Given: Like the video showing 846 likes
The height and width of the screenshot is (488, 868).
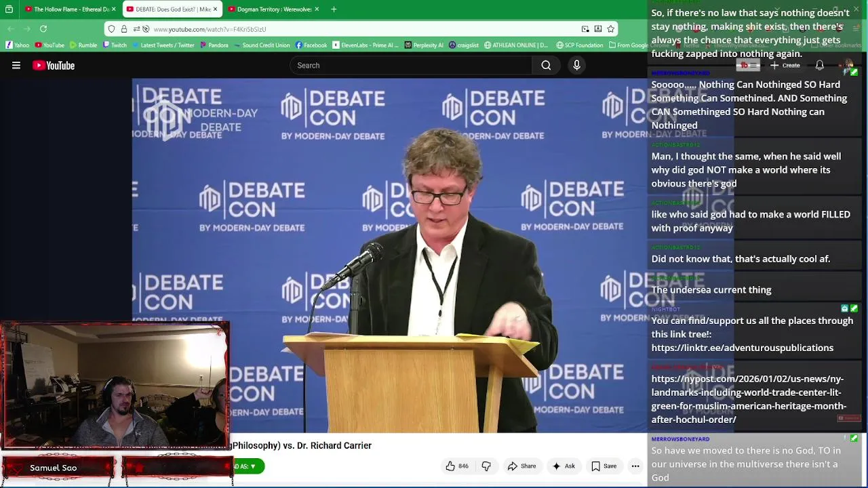Looking at the screenshot, I should 456,466.
